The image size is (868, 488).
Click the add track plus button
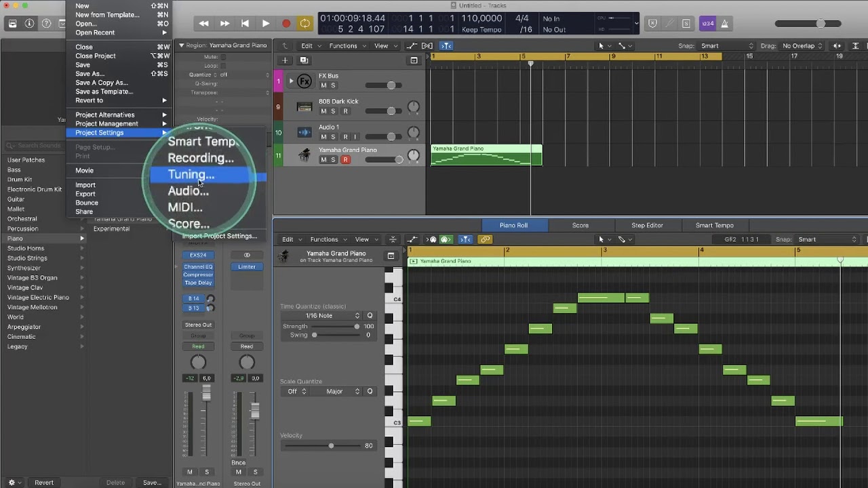click(x=285, y=60)
